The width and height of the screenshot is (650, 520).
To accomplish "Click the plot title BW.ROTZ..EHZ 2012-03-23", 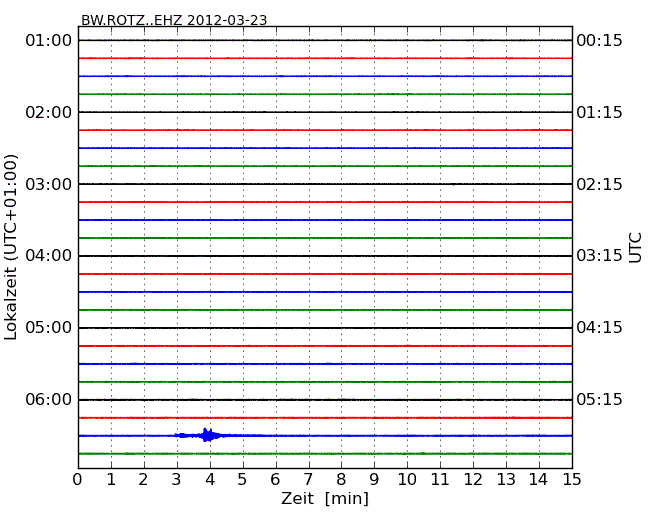I will pos(174,20).
